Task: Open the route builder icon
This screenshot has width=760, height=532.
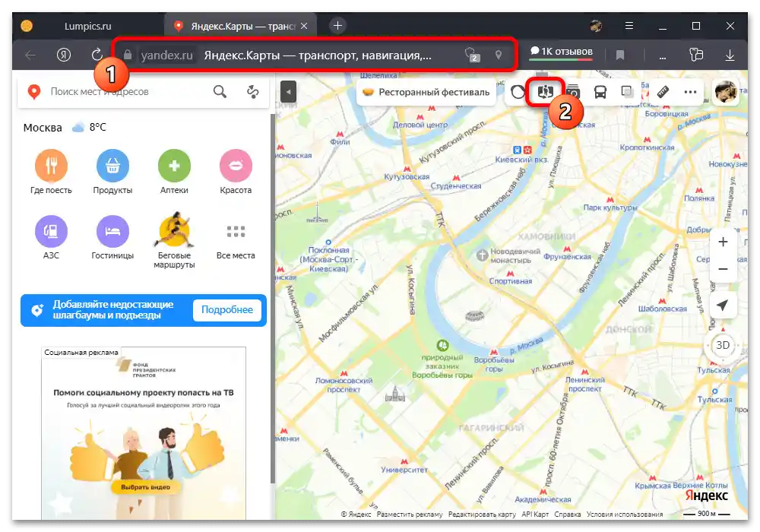Action: [x=253, y=91]
